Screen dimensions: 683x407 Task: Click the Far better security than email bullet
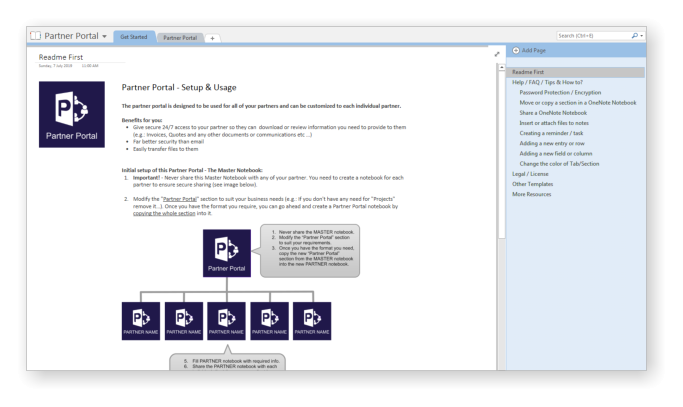point(168,142)
